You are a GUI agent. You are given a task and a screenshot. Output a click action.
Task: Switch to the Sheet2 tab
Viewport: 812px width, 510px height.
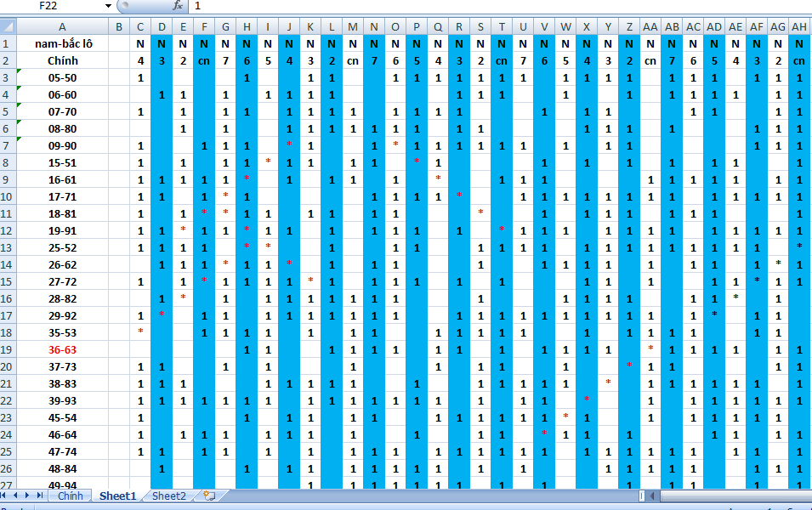point(169,496)
